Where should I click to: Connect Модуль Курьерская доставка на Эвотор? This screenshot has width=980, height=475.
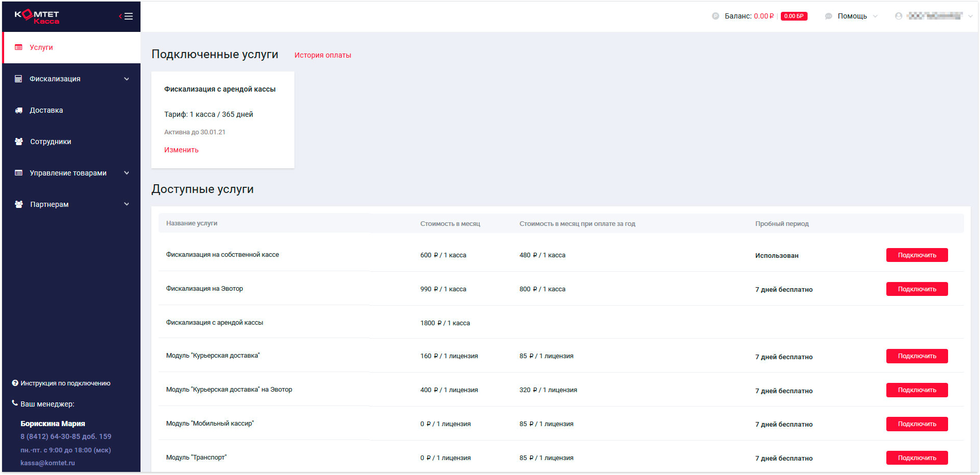point(917,390)
